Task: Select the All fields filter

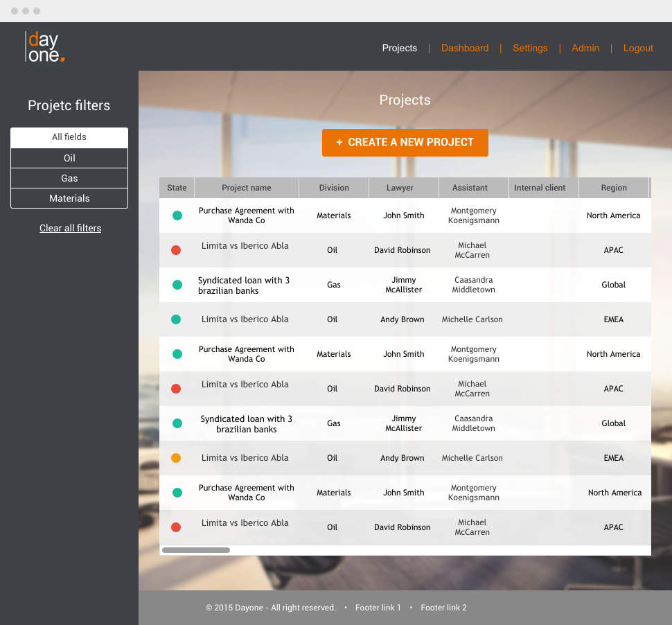Action: click(x=69, y=137)
